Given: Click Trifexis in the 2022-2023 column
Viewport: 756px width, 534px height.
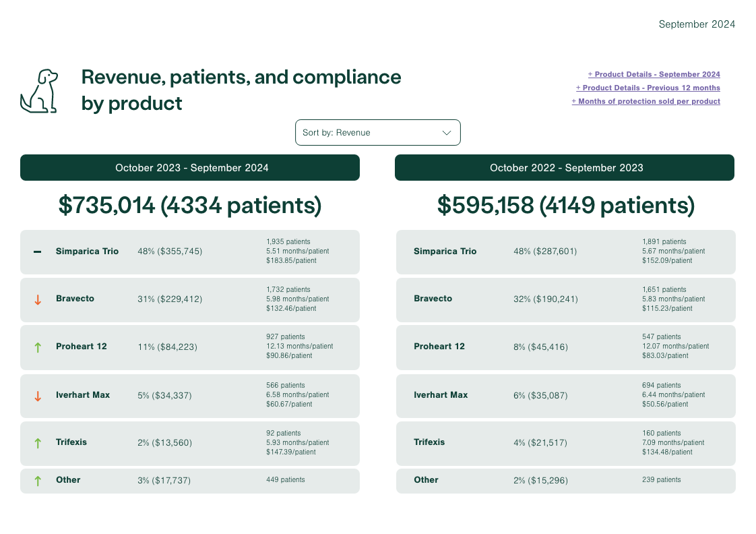Looking at the screenshot, I should 429,442.
